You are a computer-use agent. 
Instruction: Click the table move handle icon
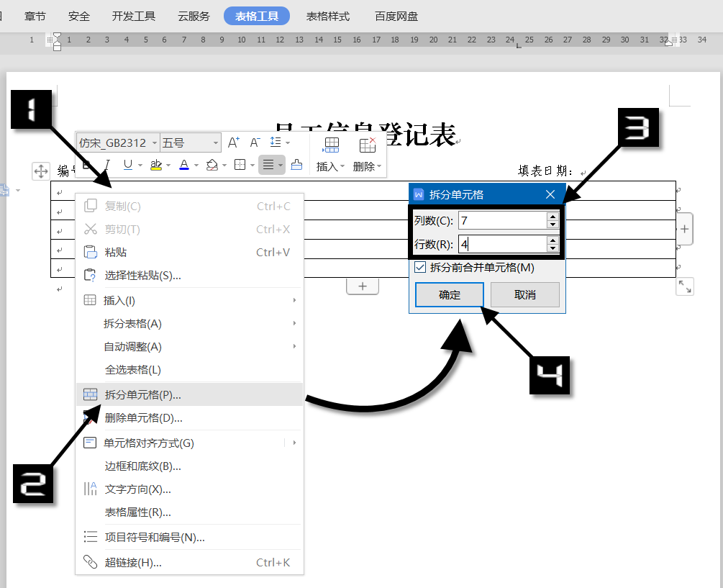tap(40, 171)
